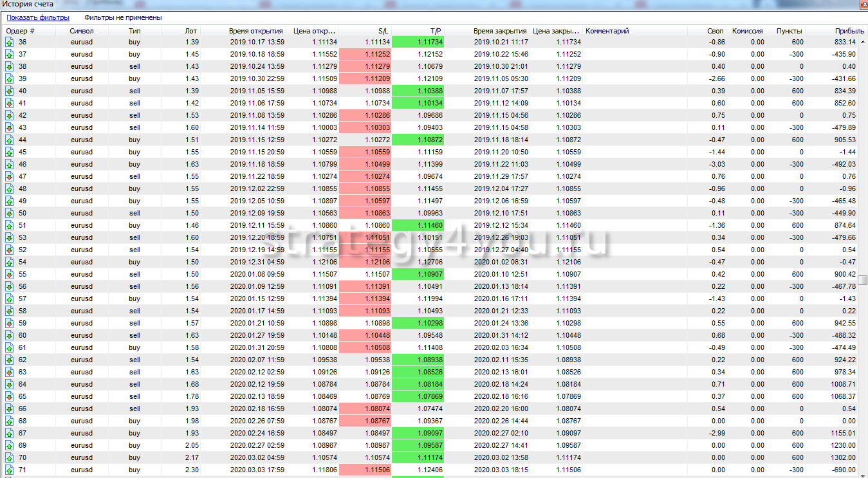Viewport: 868px width, 478px height.
Task: Select the profit value 1302.00
Action: [x=842, y=458]
